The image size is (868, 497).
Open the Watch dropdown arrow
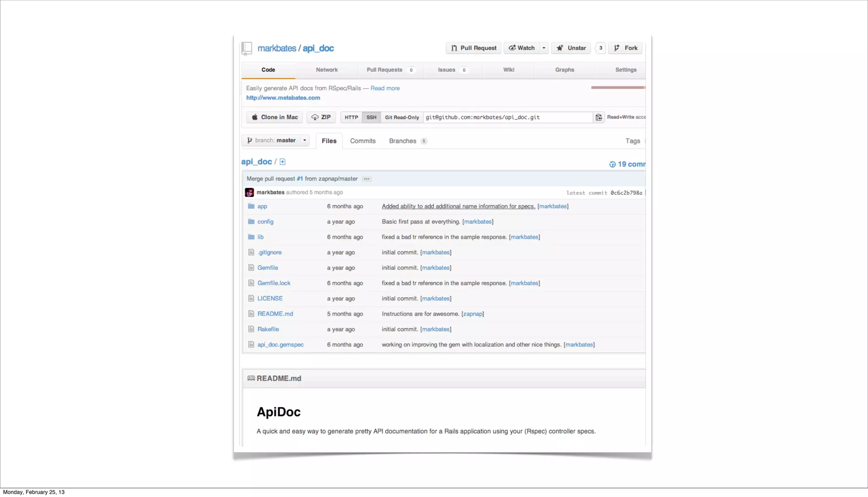tap(544, 48)
